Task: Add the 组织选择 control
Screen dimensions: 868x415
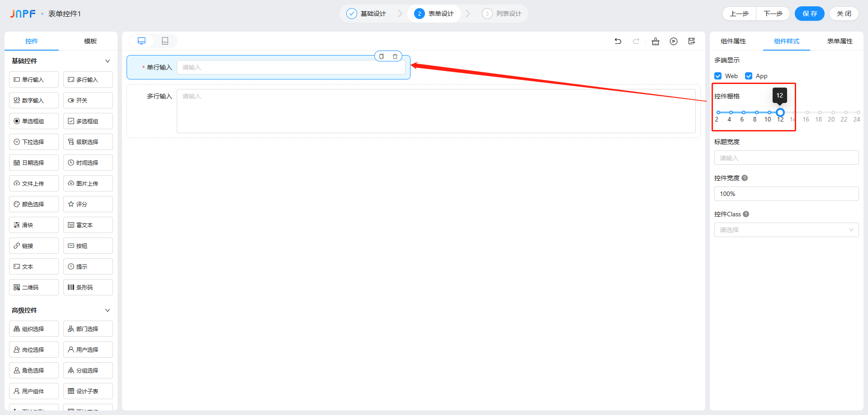Action: tap(34, 329)
